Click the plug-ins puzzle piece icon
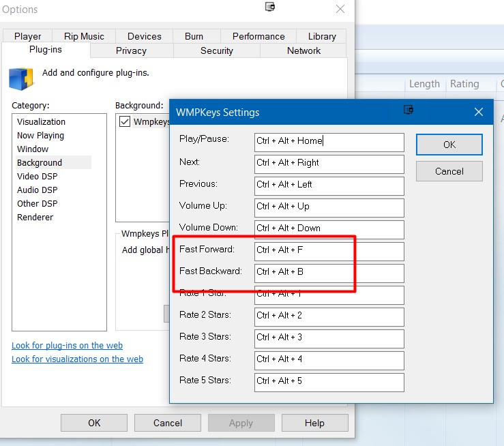Screen dimensions: 504x446 (21, 78)
